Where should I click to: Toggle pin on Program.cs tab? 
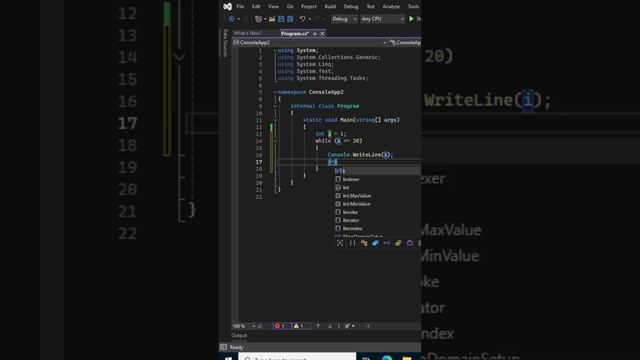[315, 34]
